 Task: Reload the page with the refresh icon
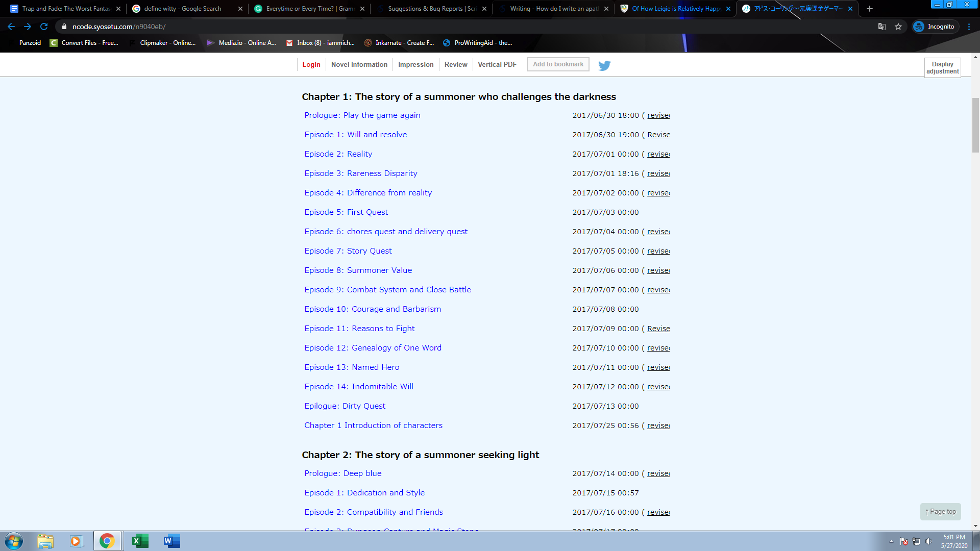(44, 27)
